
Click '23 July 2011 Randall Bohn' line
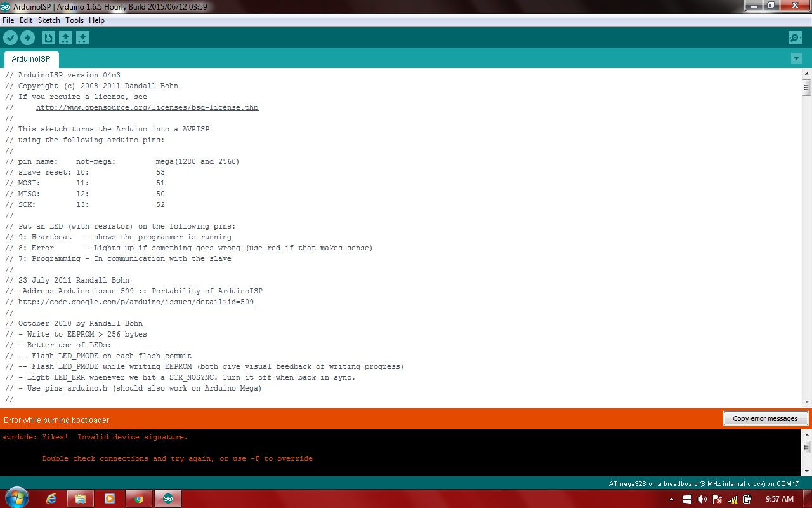[x=67, y=280]
